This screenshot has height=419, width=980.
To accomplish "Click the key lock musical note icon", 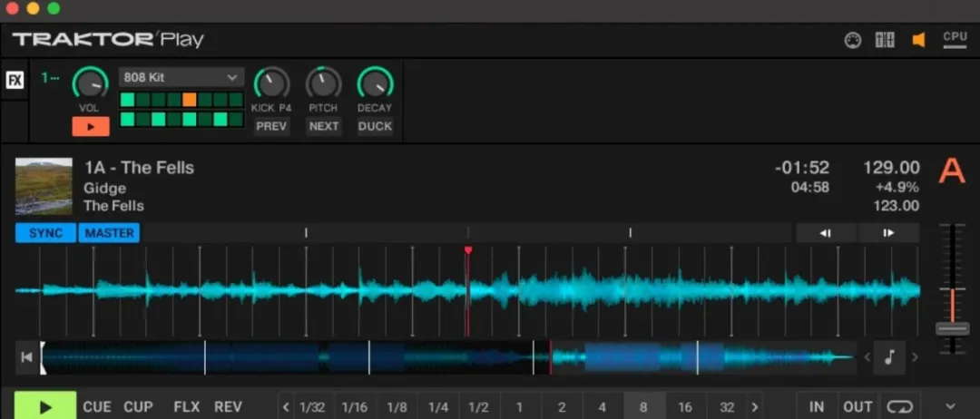I will point(889,357).
